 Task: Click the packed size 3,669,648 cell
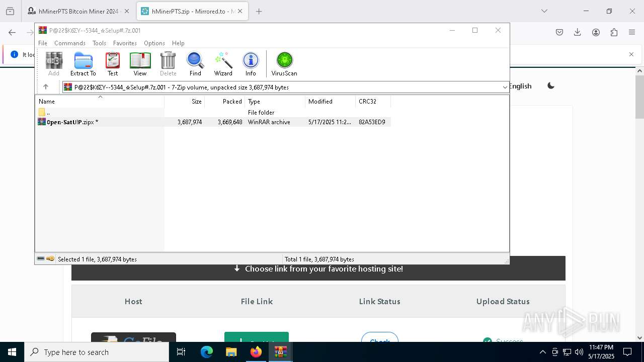point(230,122)
